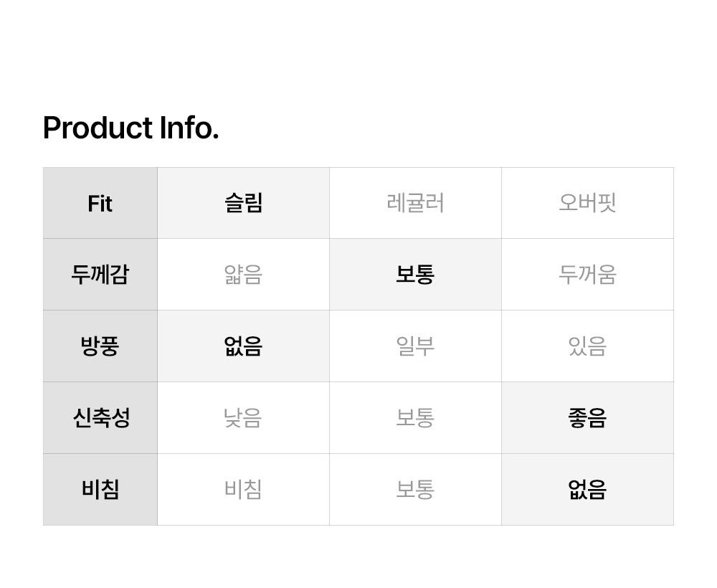Choose 보통 in the 신축성 row
Screen dimensions: 717x588
tap(415, 418)
